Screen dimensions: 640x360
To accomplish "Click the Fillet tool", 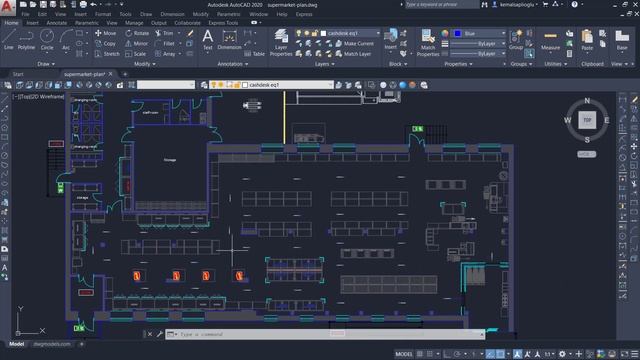I will pos(165,43).
